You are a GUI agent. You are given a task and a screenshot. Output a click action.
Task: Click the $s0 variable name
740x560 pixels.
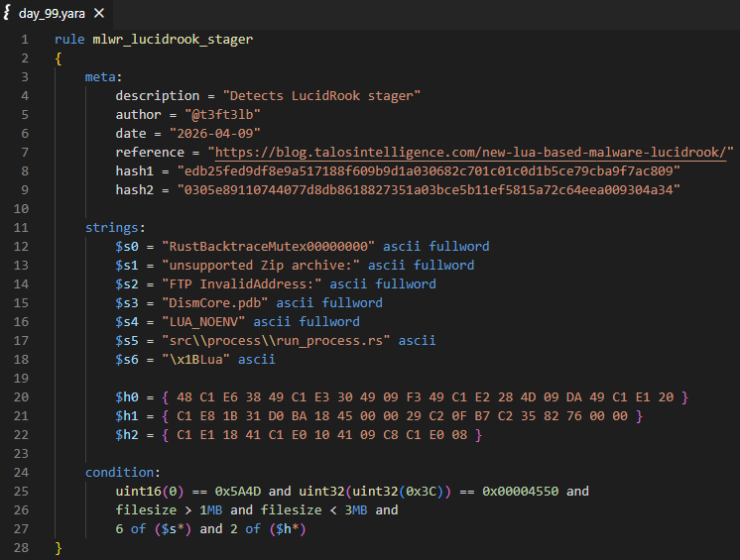pos(127,247)
